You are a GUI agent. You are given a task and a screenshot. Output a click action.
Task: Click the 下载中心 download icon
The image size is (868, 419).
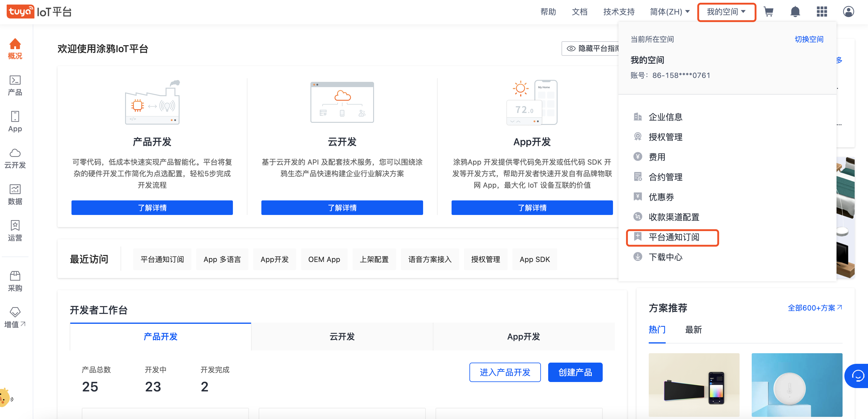(638, 257)
